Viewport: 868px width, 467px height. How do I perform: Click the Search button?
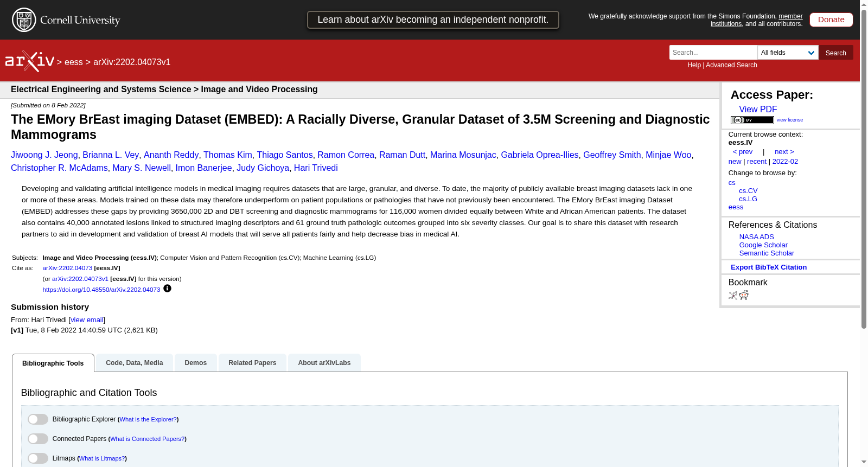[836, 53]
